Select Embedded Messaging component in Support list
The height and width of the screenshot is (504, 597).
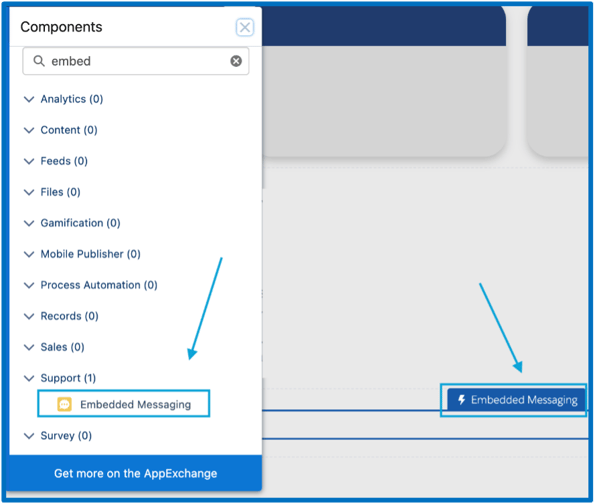124,404
